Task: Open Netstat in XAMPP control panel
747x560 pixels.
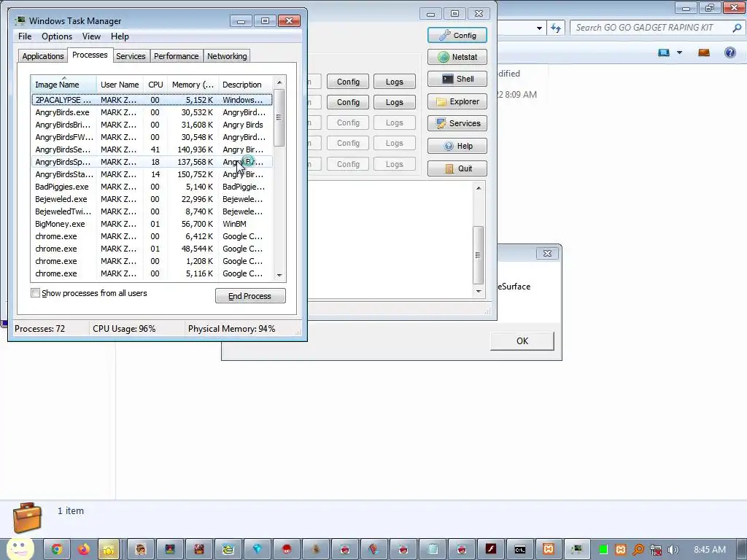Action: pos(457,57)
